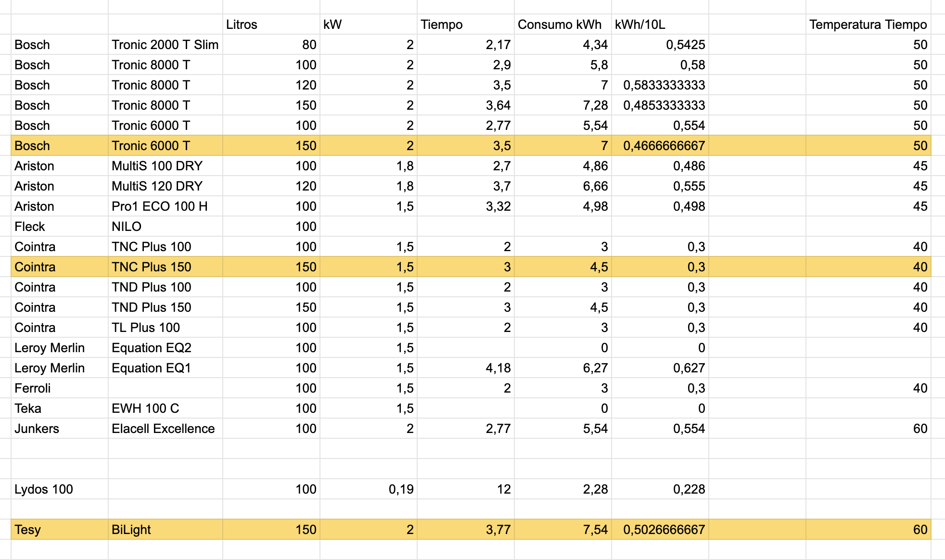Select the highlighted TNC Plus 150 cell
The image size is (945, 560).
(x=166, y=267)
